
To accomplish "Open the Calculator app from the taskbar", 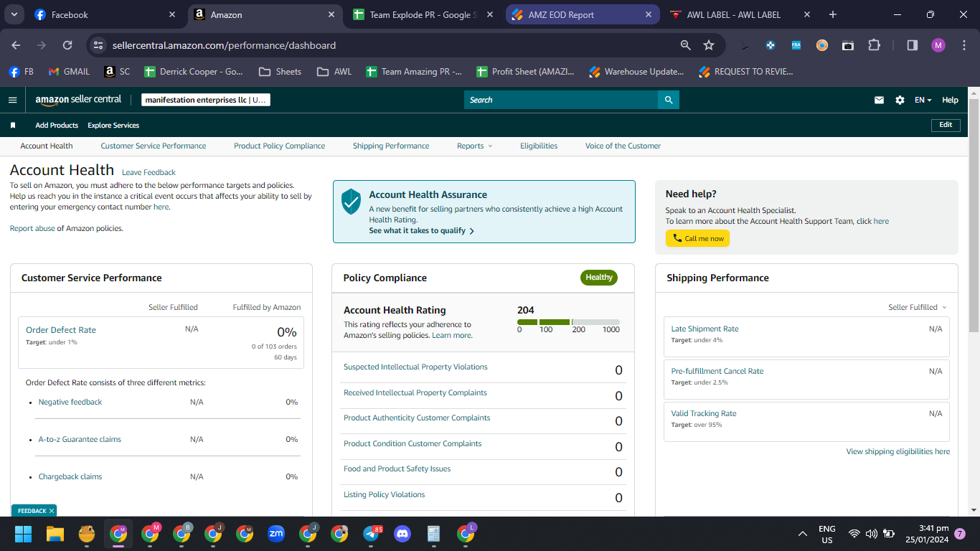I will coord(434,534).
